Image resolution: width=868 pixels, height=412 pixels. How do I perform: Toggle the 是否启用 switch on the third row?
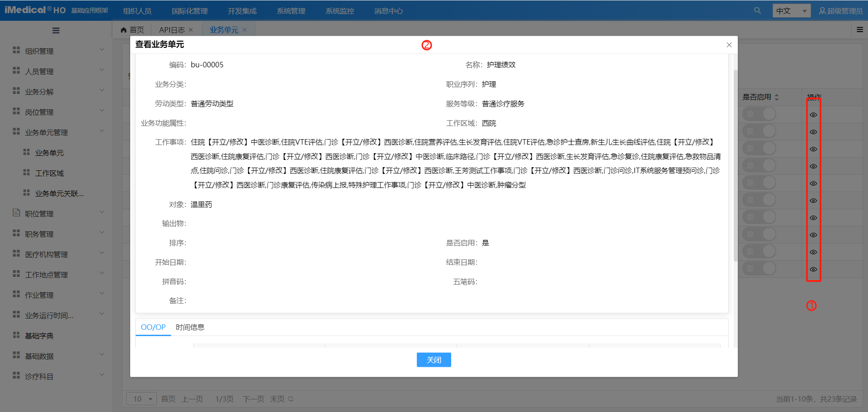coord(759,148)
